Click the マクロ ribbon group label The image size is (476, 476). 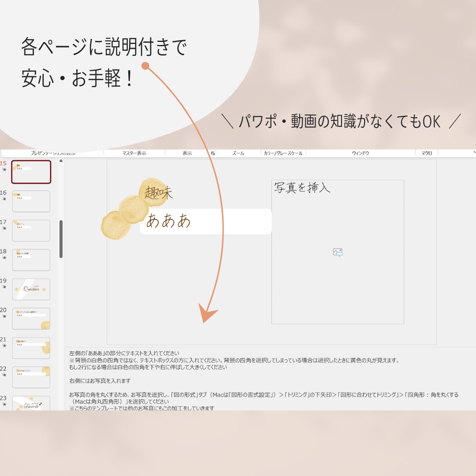click(427, 153)
